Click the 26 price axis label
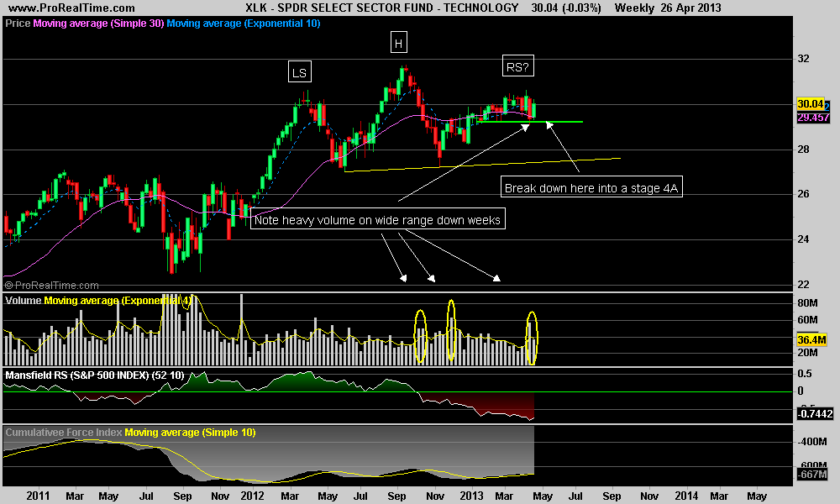This screenshot has height=504, width=840. (803, 194)
